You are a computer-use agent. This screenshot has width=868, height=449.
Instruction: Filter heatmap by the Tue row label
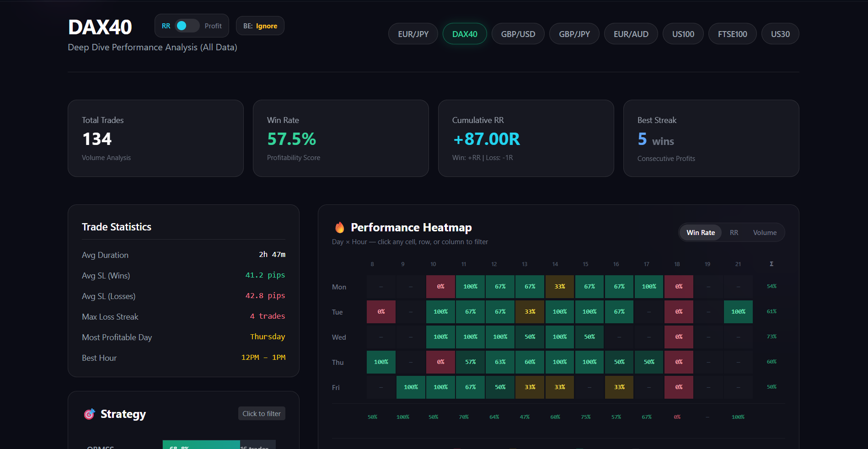pyautogui.click(x=337, y=312)
